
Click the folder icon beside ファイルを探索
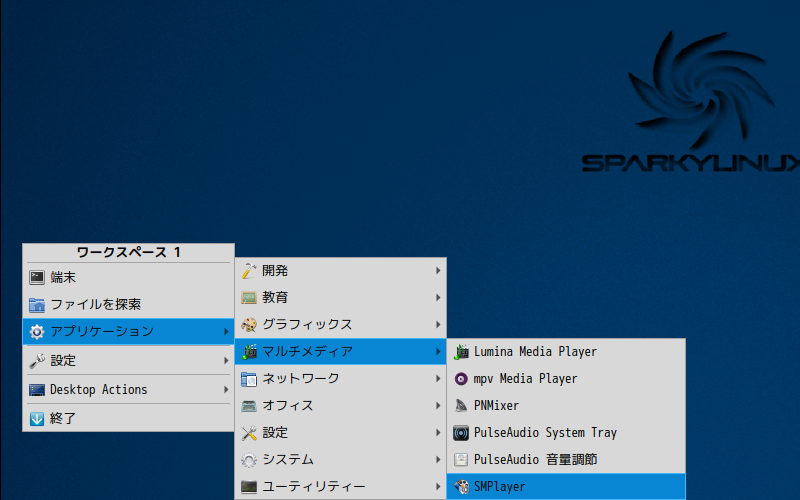[x=37, y=305]
